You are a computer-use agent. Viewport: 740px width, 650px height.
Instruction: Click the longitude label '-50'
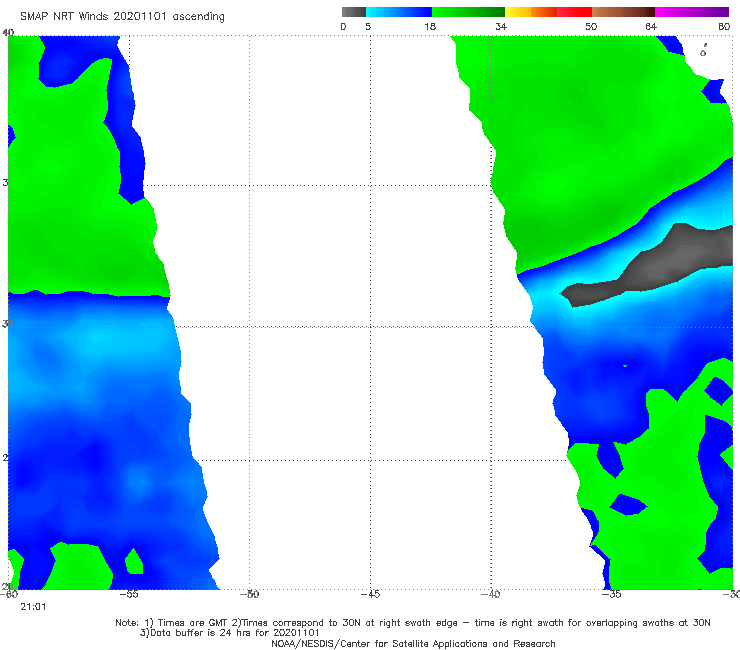250,594
